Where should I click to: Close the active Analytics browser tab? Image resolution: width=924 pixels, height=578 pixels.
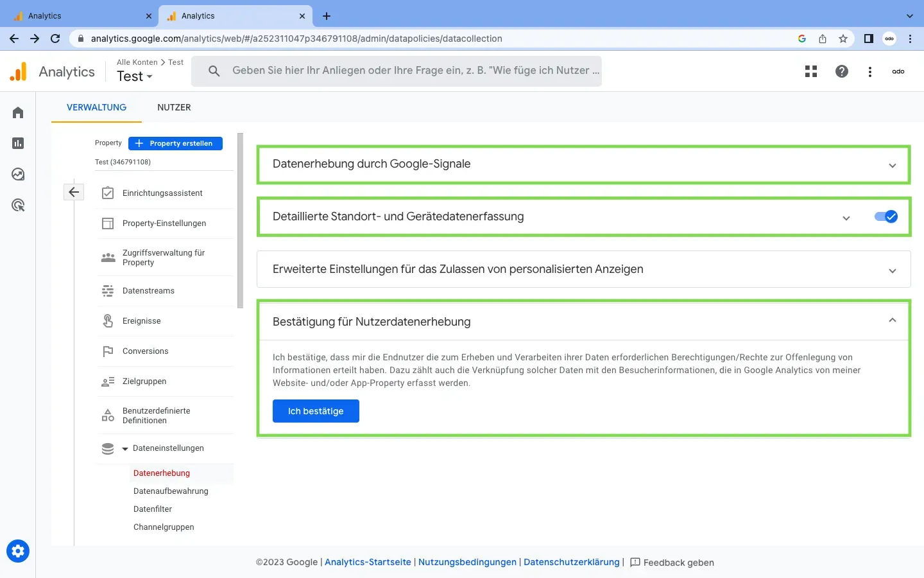click(x=302, y=16)
